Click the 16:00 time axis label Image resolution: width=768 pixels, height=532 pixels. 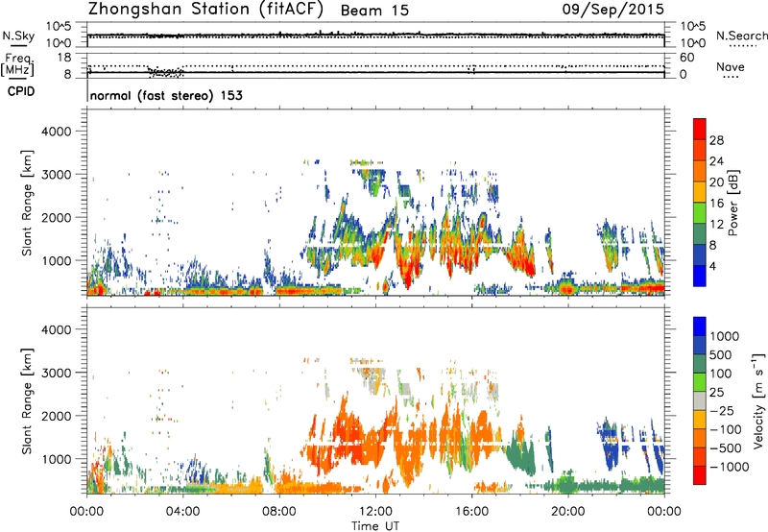point(471,512)
